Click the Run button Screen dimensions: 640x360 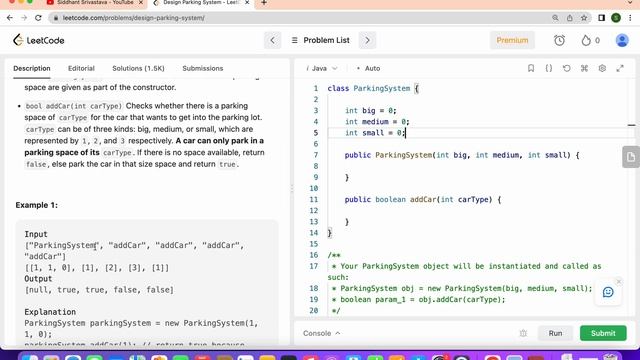(x=555, y=333)
